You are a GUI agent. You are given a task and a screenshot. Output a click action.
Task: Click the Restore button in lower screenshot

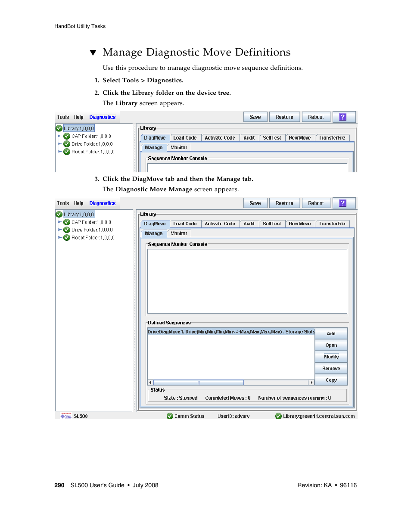pyautogui.click(x=284, y=203)
